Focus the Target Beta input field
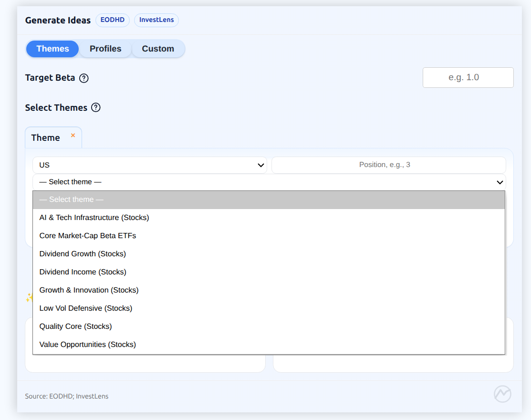The width and height of the screenshot is (531, 420). (468, 78)
